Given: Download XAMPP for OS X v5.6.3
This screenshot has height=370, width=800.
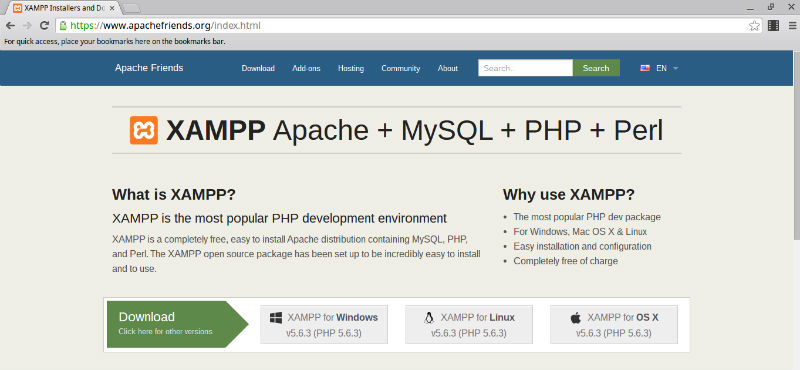Looking at the screenshot, I should click(x=614, y=325).
